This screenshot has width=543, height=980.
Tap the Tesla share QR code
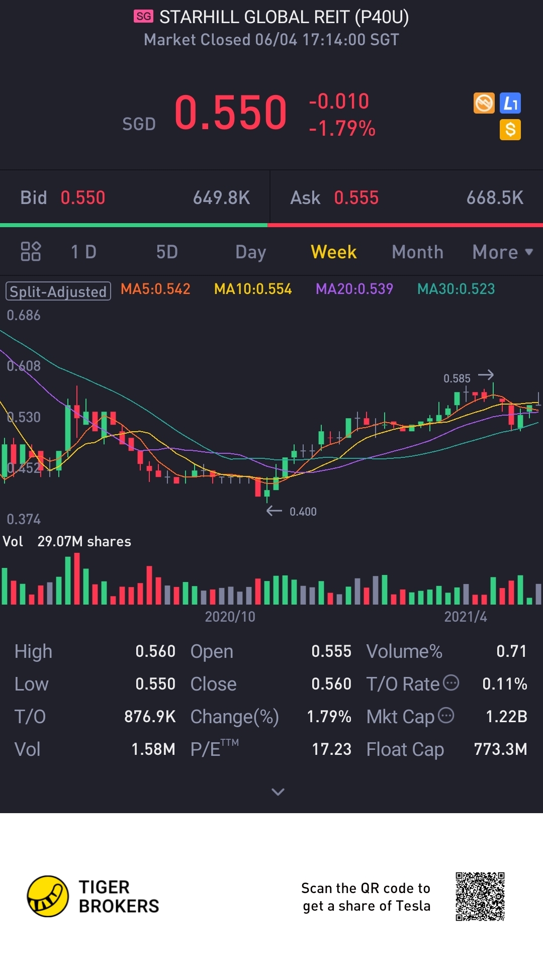coord(480,897)
